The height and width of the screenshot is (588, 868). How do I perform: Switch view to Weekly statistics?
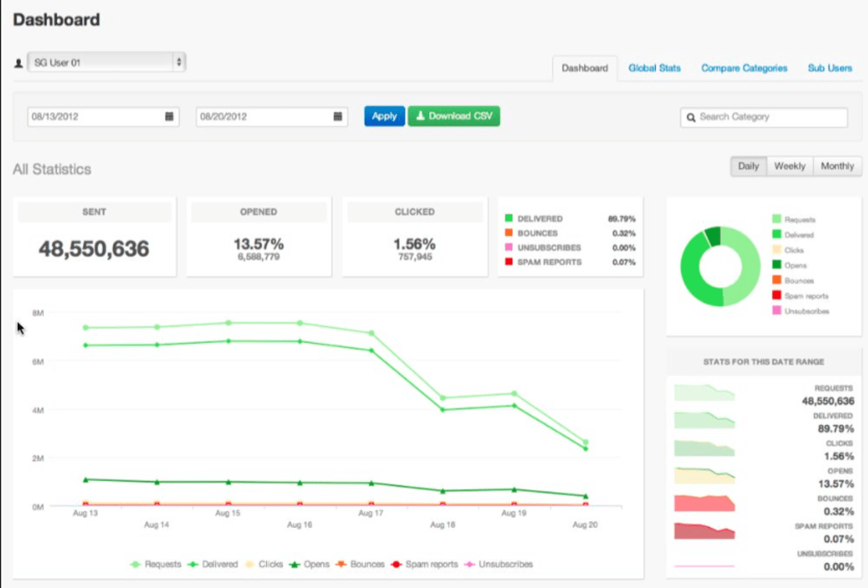pyautogui.click(x=789, y=165)
